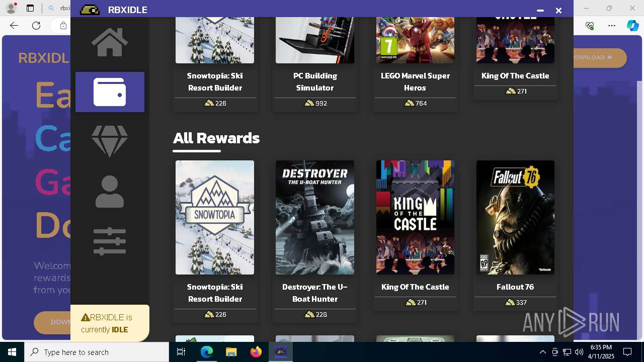Screen dimensions: 644x362
Task: Close the RBXIDLE app window
Action: pos(558,10)
